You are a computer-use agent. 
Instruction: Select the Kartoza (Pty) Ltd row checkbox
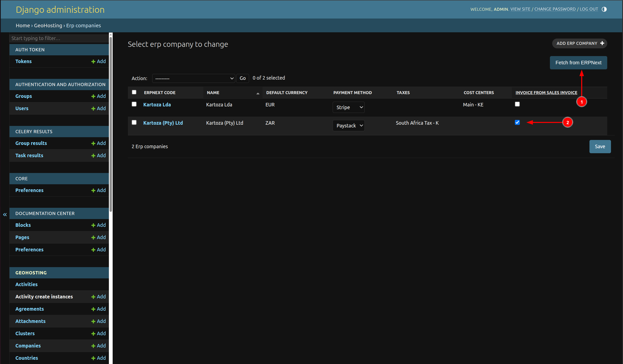[134, 122]
